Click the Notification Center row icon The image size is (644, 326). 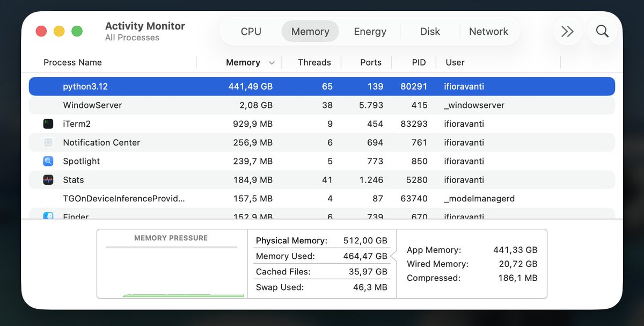48,142
